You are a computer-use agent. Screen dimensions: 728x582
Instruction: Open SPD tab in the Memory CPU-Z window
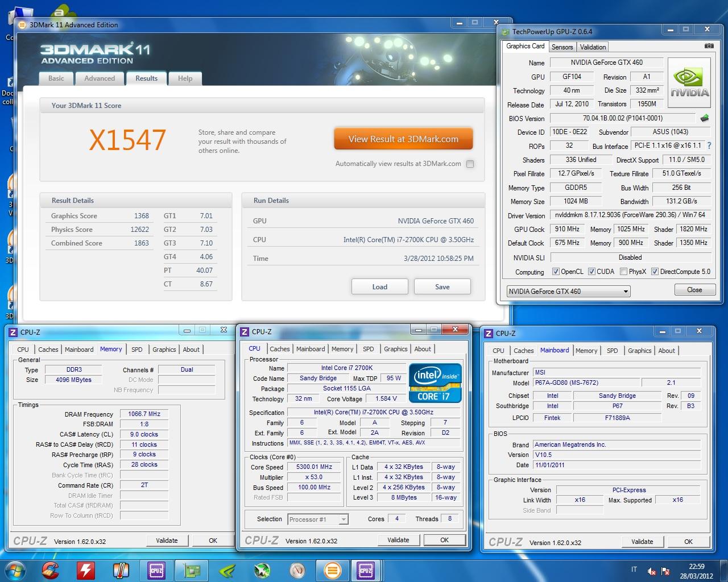coord(137,350)
